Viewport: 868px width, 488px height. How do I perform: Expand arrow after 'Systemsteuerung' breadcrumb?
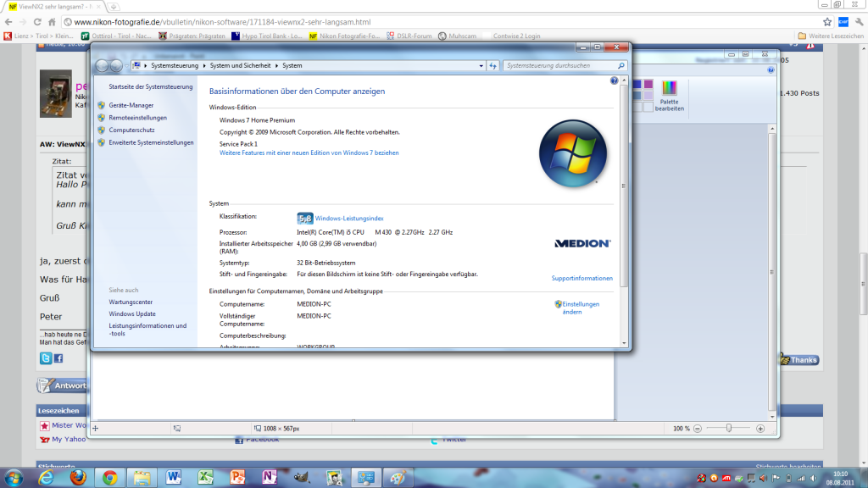coord(203,66)
